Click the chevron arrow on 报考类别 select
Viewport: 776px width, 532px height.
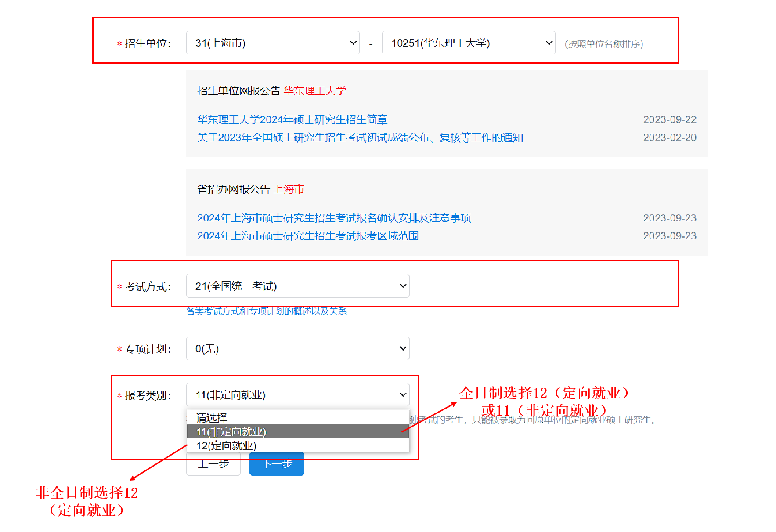pos(403,395)
